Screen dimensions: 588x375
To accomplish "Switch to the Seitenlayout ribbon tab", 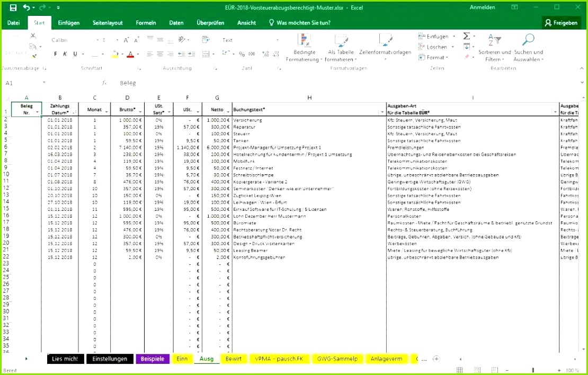I will pyautogui.click(x=108, y=23).
